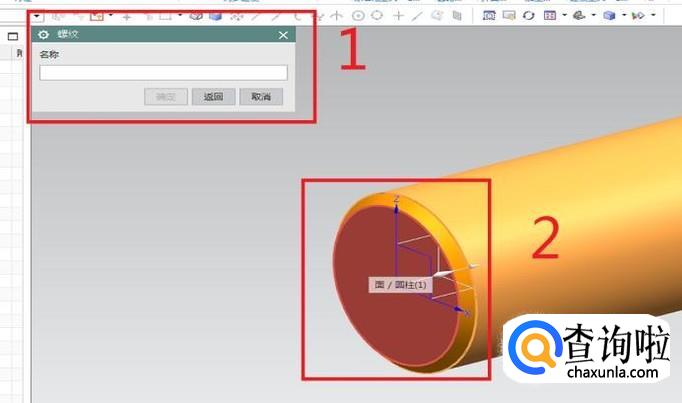Click the view layout grid icon
The height and width of the screenshot is (403, 682).
click(x=550, y=16)
